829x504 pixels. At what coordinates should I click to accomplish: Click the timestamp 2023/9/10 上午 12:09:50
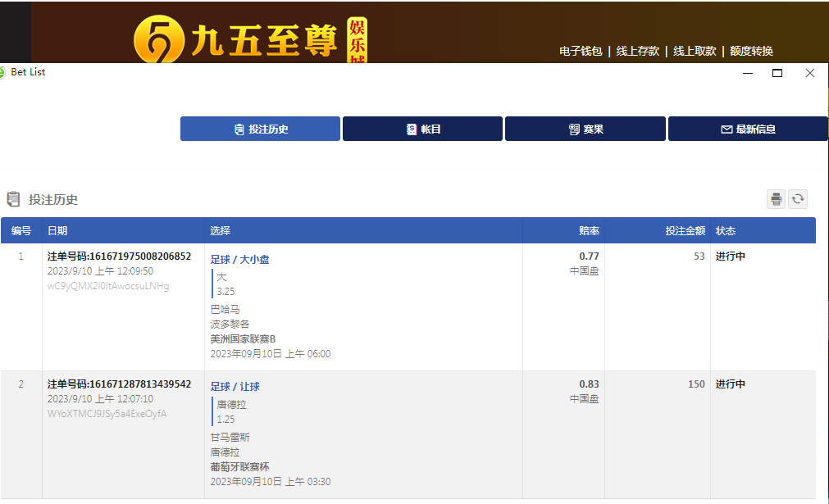101,271
